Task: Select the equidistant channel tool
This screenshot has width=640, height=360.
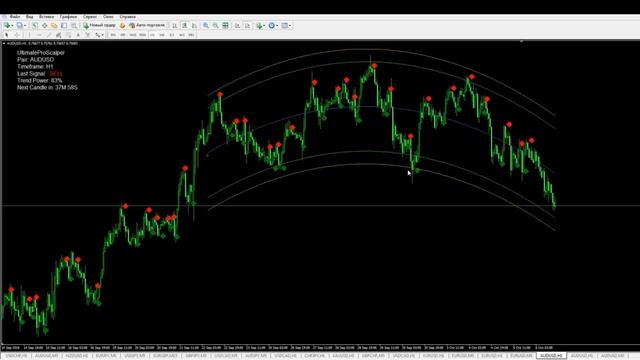Action: 59,35
